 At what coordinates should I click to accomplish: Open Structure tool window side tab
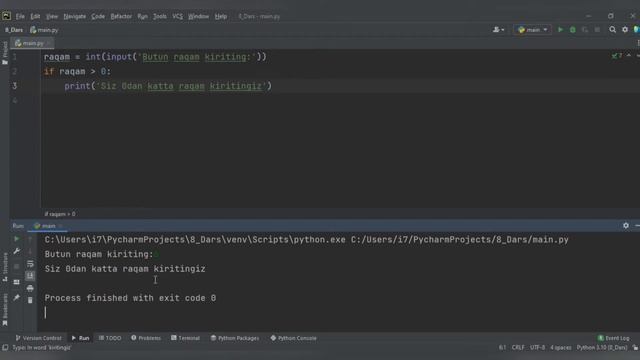[x=5, y=267]
